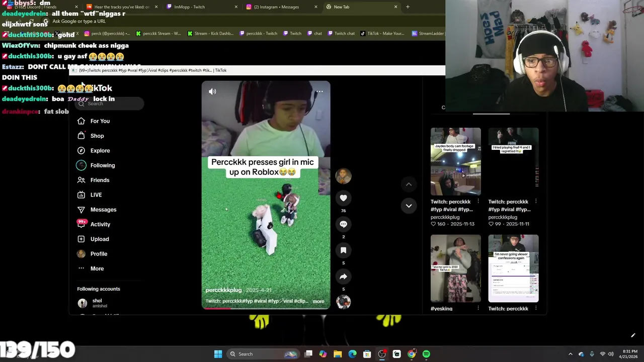Open the 'percckk Stream' Kick bookmark
The height and width of the screenshot is (362, 644).
[x=158, y=34]
